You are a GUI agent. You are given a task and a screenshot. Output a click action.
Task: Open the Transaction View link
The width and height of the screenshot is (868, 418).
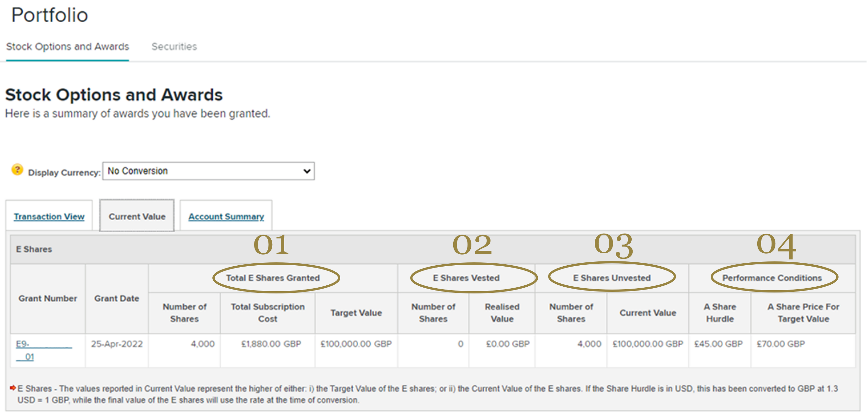49,216
